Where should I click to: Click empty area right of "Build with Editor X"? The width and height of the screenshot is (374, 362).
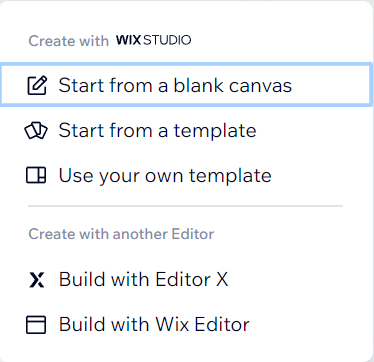coord(300,279)
